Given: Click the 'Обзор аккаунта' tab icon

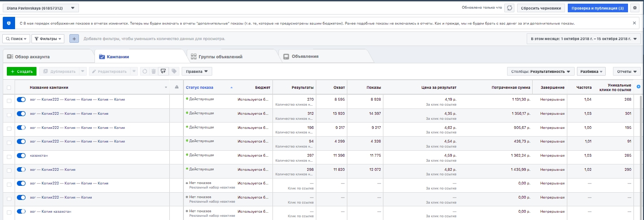Looking at the screenshot, I should click(10, 57).
